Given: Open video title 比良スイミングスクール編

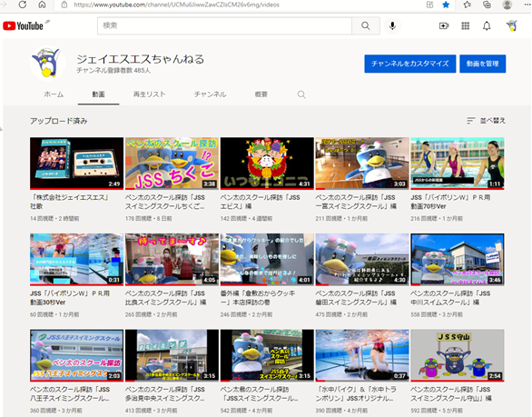Looking at the screenshot, I should coord(165,298).
